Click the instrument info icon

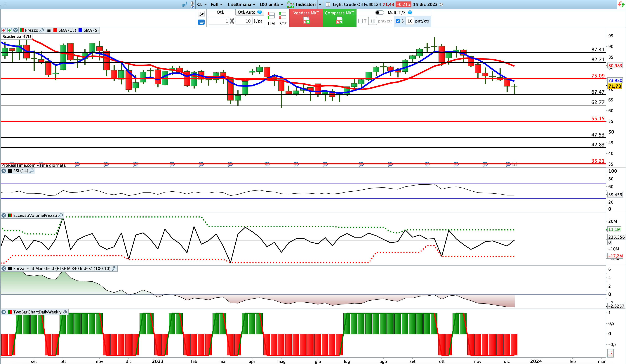click(328, 4)
